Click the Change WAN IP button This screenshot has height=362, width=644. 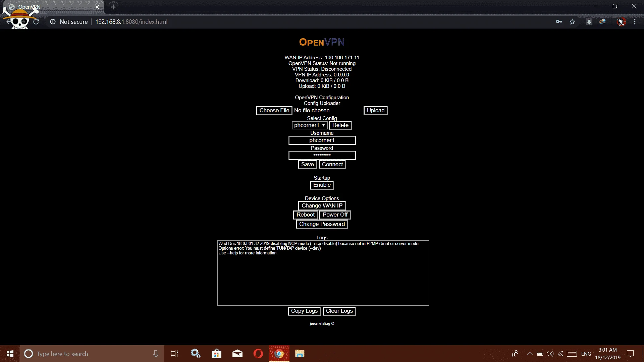(322, 206)
